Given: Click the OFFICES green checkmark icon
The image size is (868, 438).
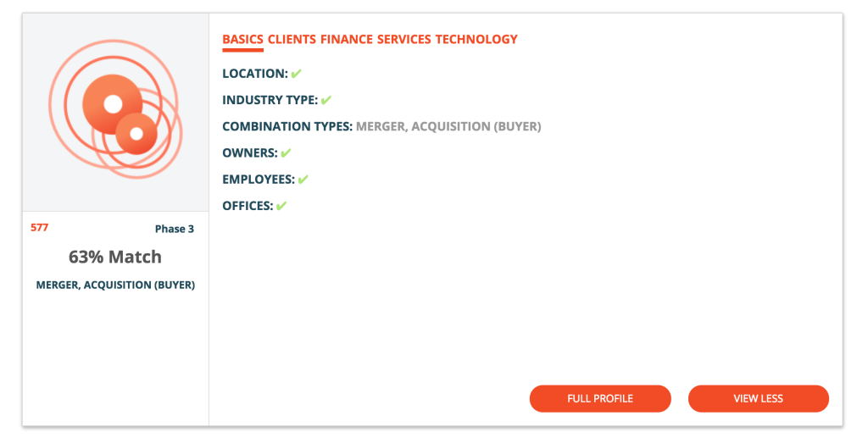Looking at the screenshot, I should (281, 206).
